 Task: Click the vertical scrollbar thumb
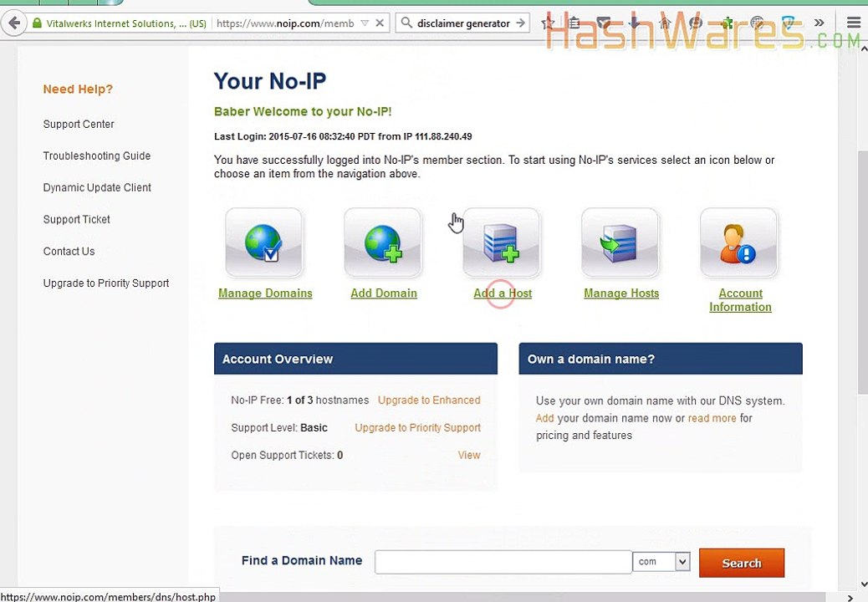click(x=862, y=273)
